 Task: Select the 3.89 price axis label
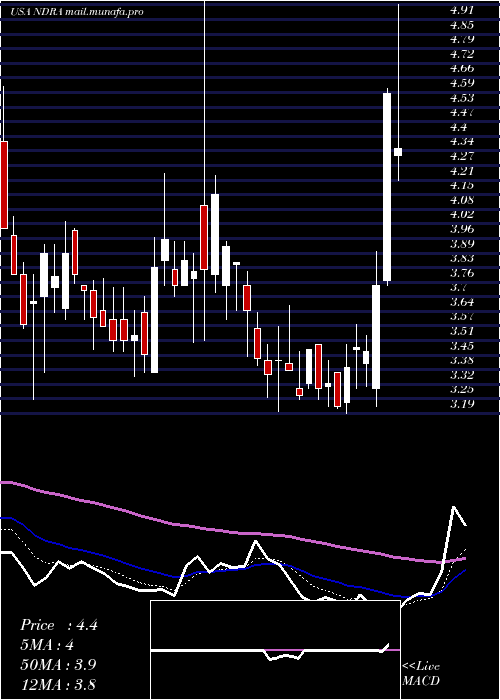click(461, 244)
